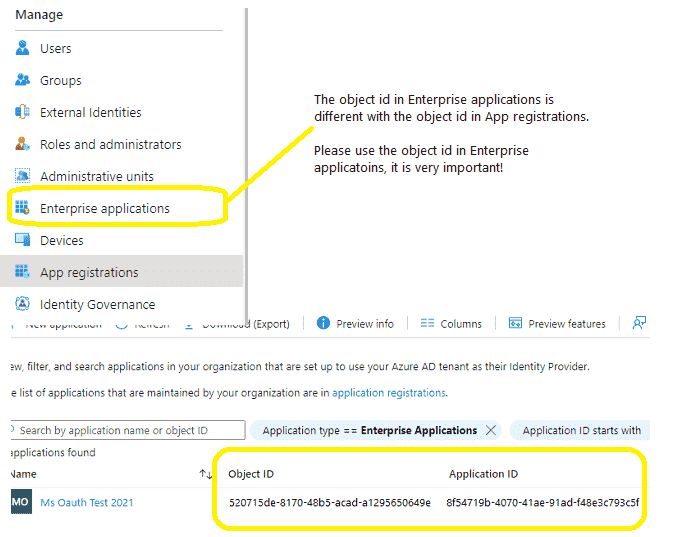Click the Groups people icon
The width and height of the screenshot is (694, 537).
click(x=22, y=80)
